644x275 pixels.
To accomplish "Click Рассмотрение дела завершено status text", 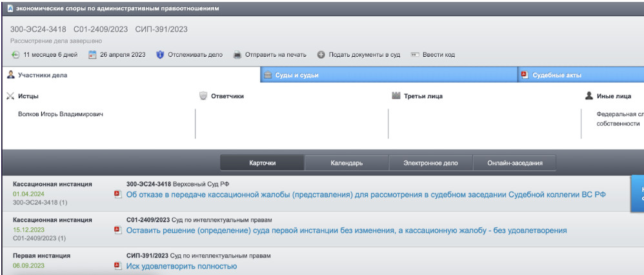I will [56, 41].
